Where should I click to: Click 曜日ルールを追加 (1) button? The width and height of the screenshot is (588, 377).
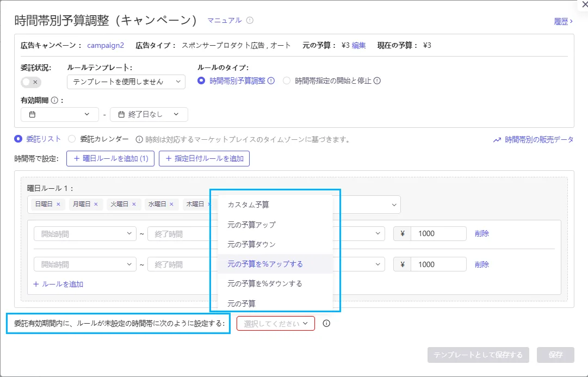(x=110, y=158)
